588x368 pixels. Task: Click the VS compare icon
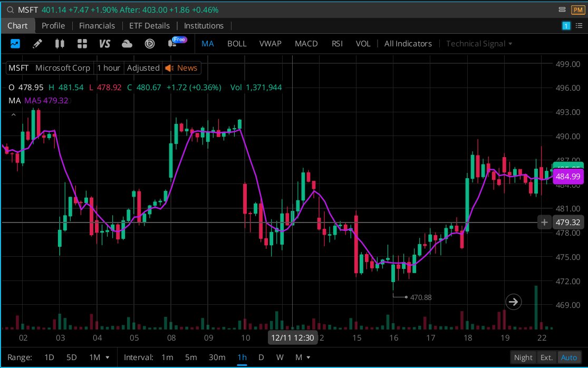point(104,44)
